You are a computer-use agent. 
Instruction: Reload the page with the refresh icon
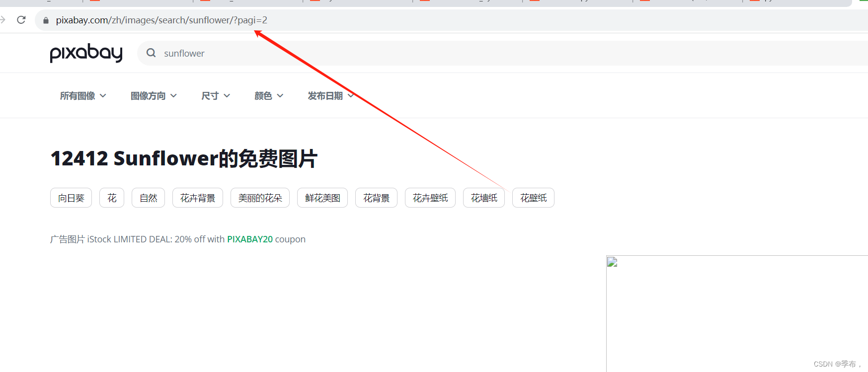(21, 20)
